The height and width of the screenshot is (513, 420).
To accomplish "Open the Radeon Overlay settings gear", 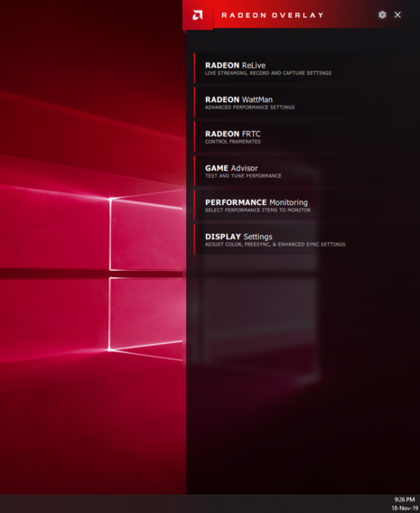I will point(382,14).
